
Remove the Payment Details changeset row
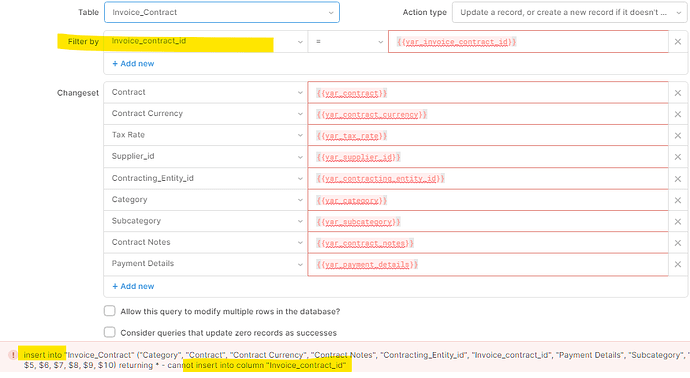(x=678, y=264)
